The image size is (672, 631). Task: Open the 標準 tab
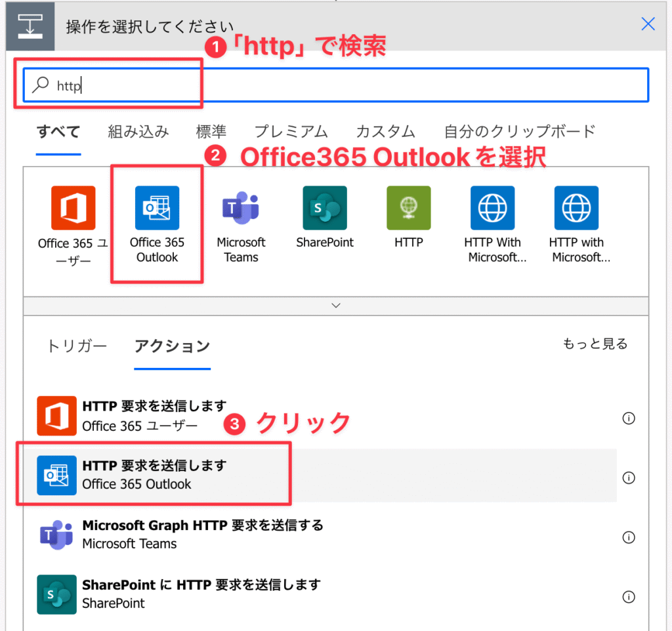tap(211, 131)
